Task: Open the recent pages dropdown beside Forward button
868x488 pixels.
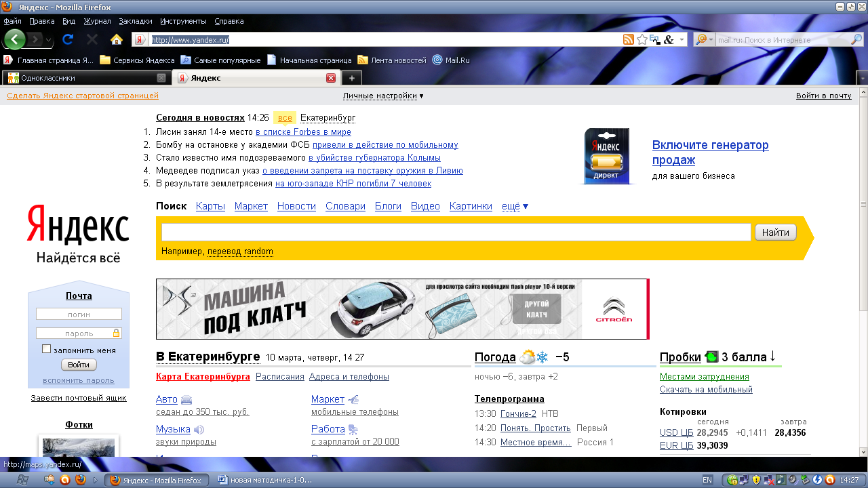Action: (49, 40)
